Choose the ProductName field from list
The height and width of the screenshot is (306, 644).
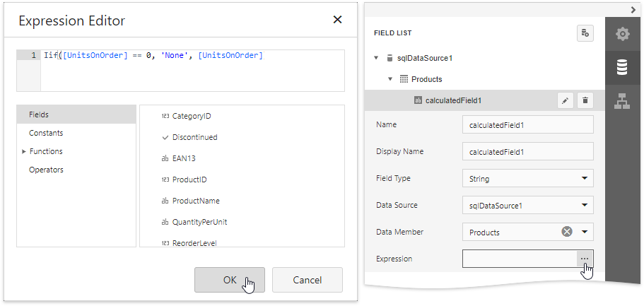point(195,201)
